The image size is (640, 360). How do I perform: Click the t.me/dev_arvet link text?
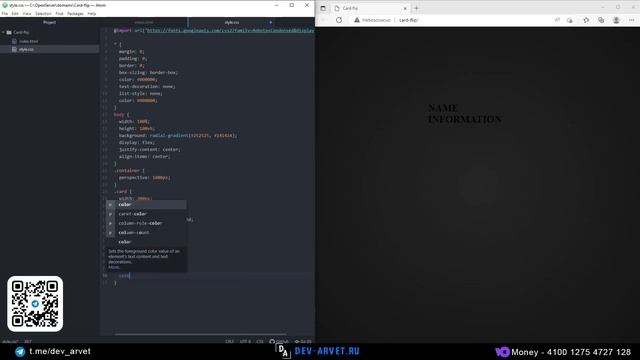[x=60, y=351]
